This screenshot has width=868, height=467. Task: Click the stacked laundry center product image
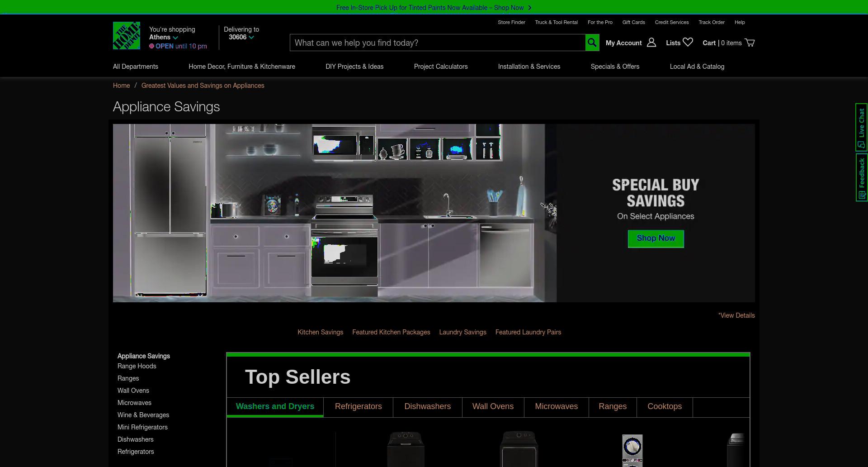click(x=632, y=450)
